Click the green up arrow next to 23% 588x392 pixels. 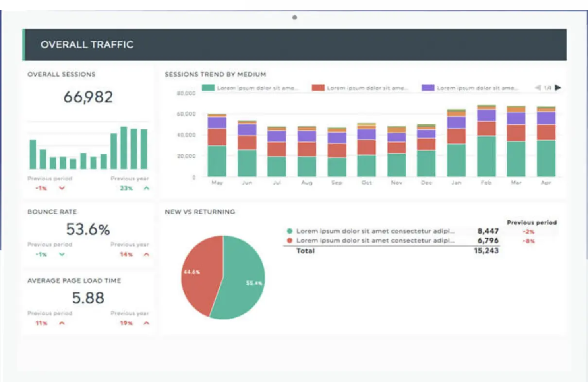pos(146,188)
